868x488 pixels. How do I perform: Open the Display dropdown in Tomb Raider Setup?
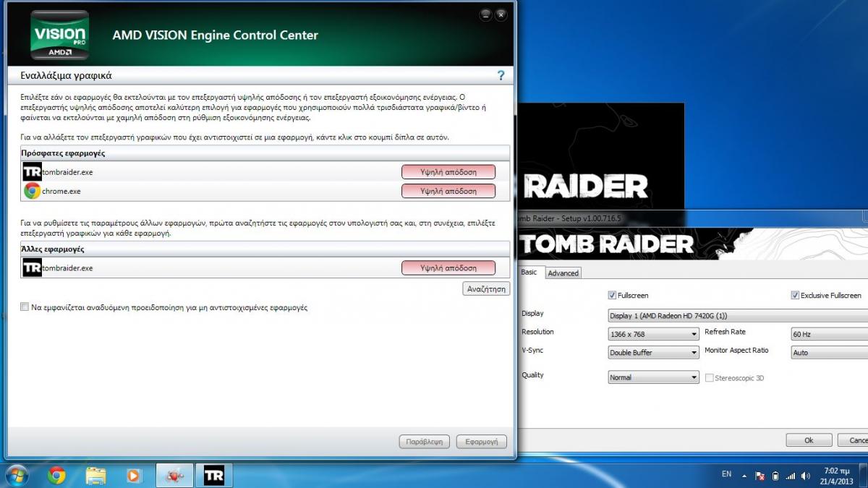click(x=738, y=315)
